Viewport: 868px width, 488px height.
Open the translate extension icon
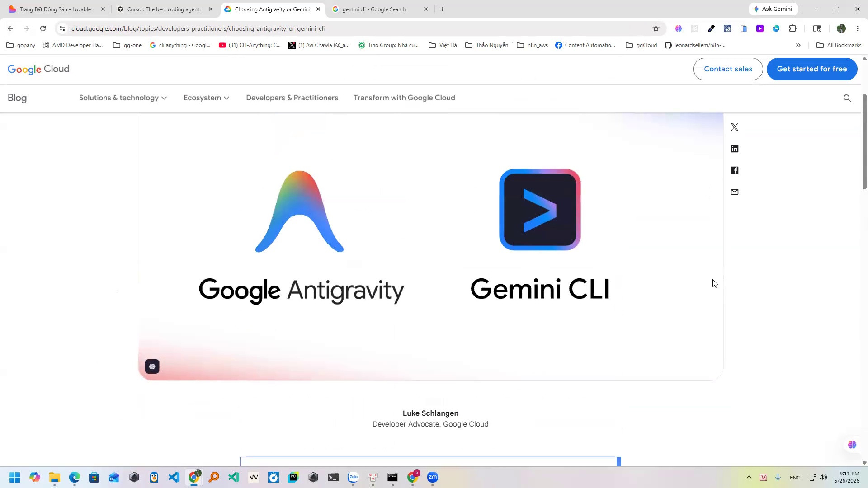tap(727, 28)
